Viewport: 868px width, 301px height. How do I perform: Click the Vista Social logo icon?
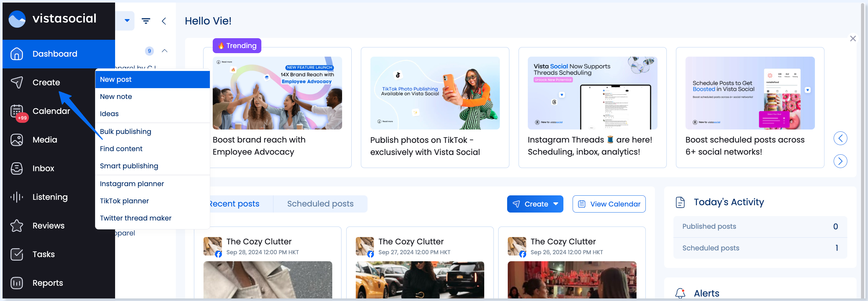[17, 19]
